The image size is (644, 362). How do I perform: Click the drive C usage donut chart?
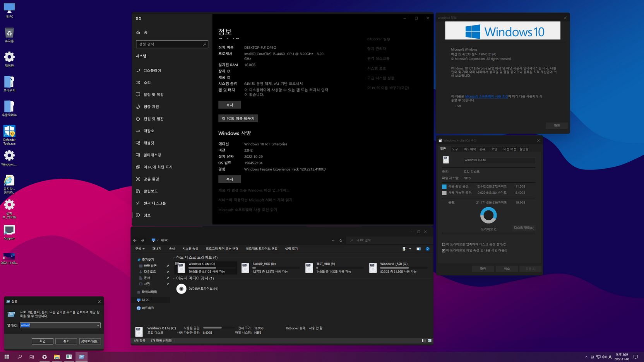point(488,215)
